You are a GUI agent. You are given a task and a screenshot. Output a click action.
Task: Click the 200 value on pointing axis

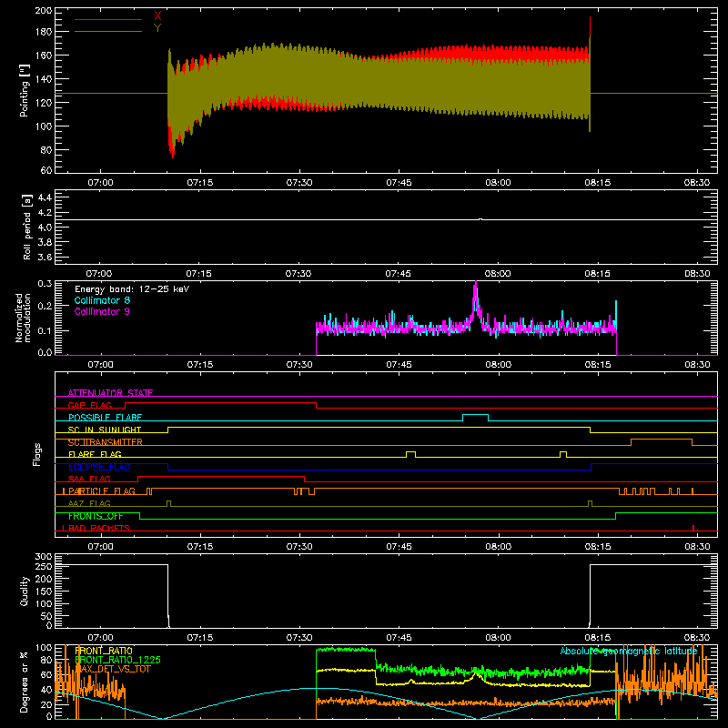click(x=44, y=10)
